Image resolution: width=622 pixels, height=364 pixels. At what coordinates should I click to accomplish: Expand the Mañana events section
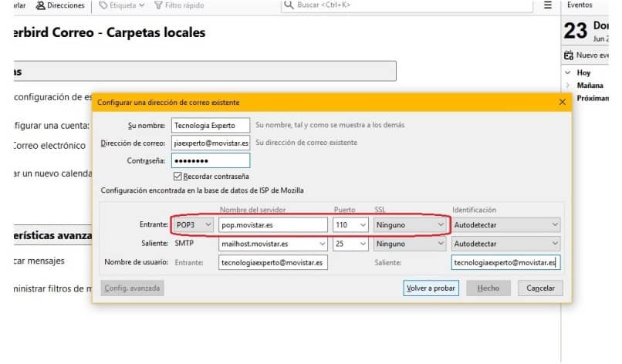568,86
